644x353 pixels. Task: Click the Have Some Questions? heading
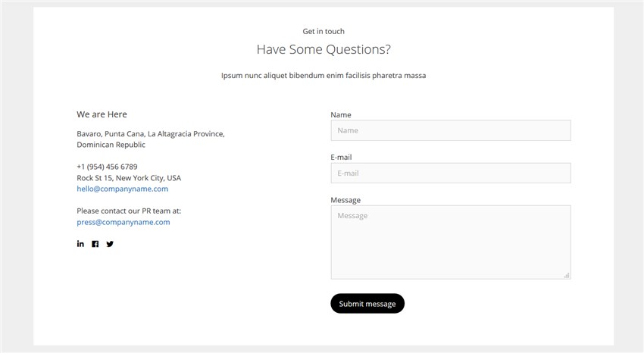324,49
